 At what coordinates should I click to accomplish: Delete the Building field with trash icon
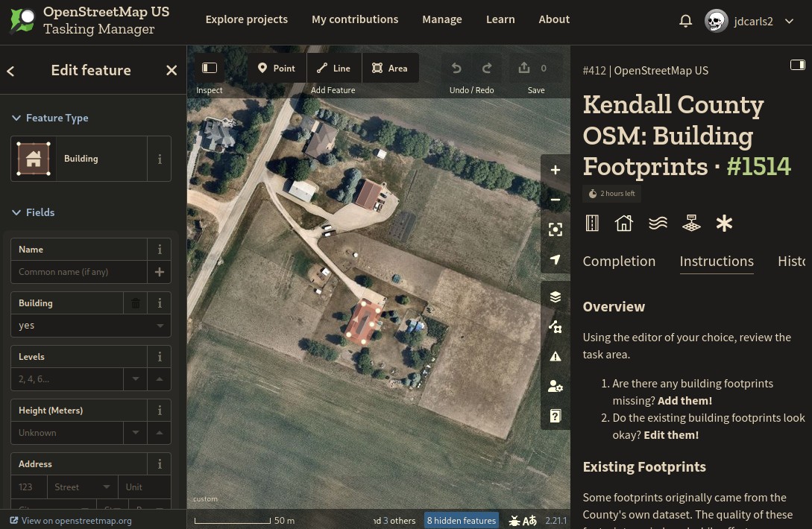(x=135, y=303)
